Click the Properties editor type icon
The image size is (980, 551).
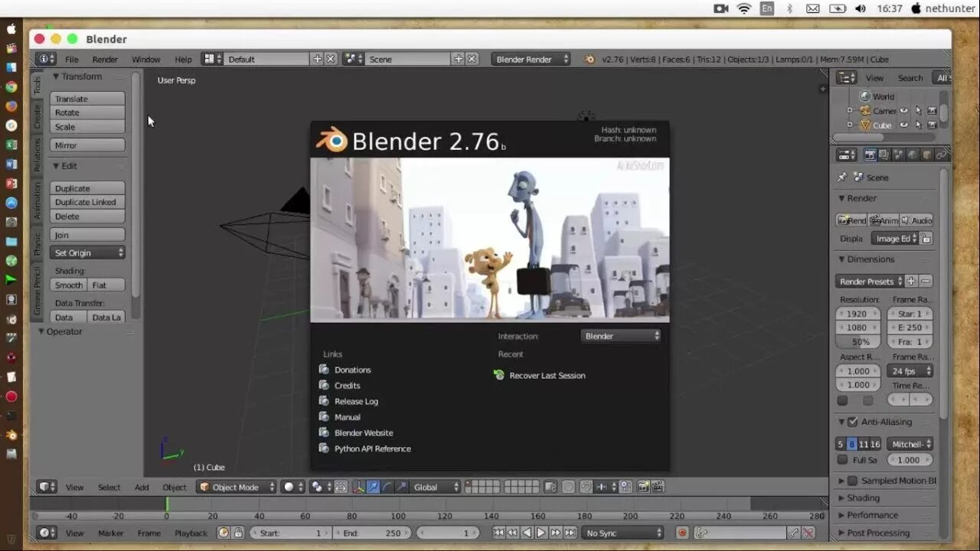coord(846,155)
